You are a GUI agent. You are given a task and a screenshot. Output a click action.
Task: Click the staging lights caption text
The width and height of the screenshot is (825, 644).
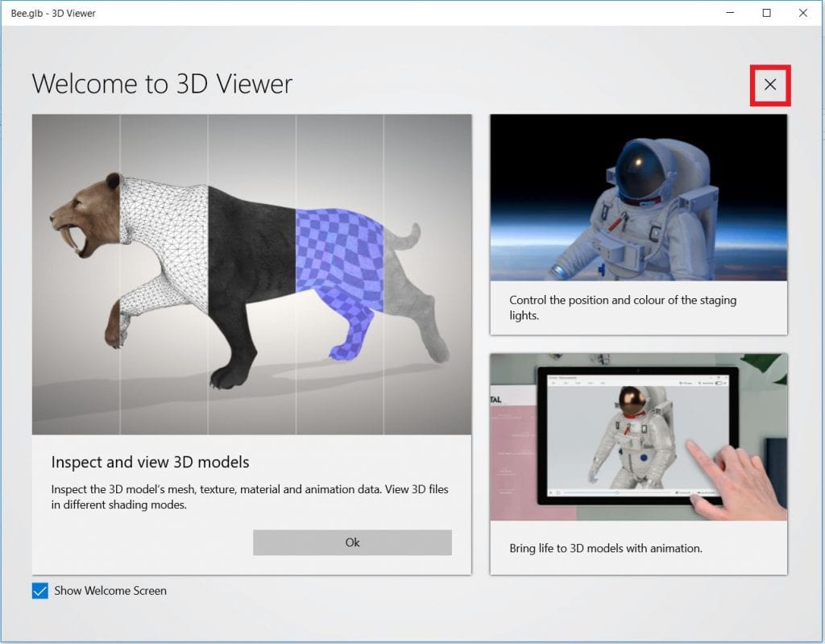pos(623,307)
